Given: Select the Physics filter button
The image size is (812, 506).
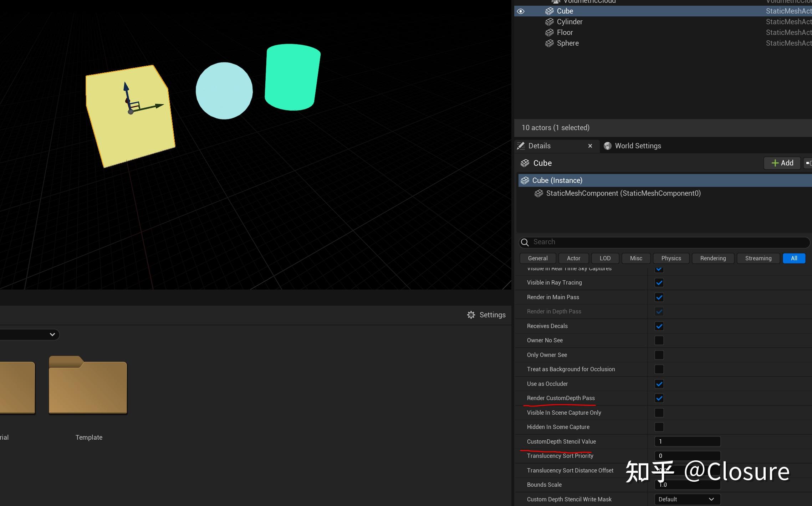Looking at the screenshot, I should click(x=671, y=258).
